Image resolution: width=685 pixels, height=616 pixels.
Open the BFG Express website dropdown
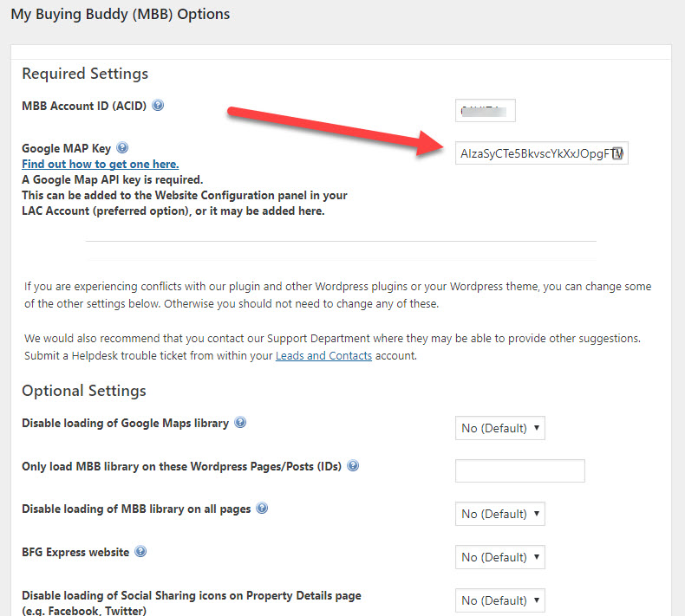click(x=499, y=557)
